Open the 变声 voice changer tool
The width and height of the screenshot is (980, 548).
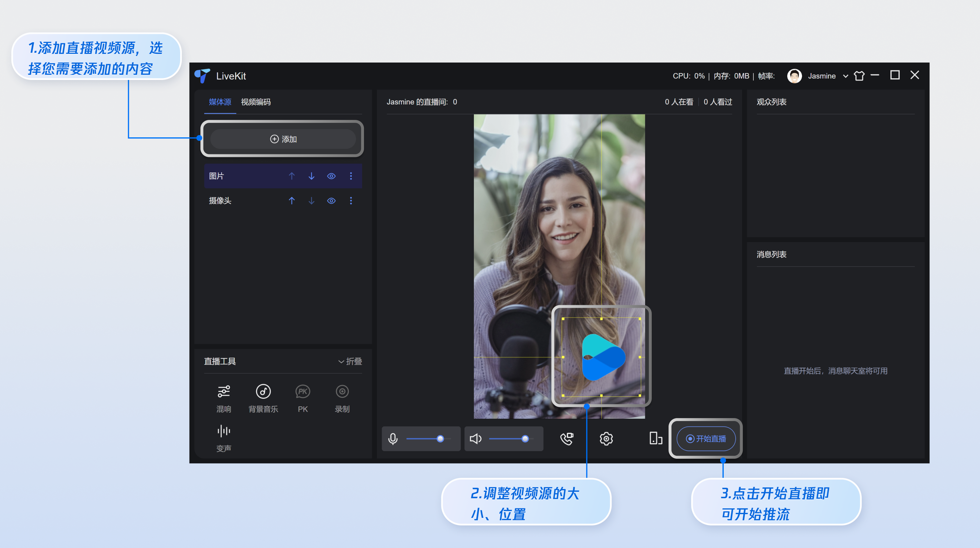[x=224, y=431]
